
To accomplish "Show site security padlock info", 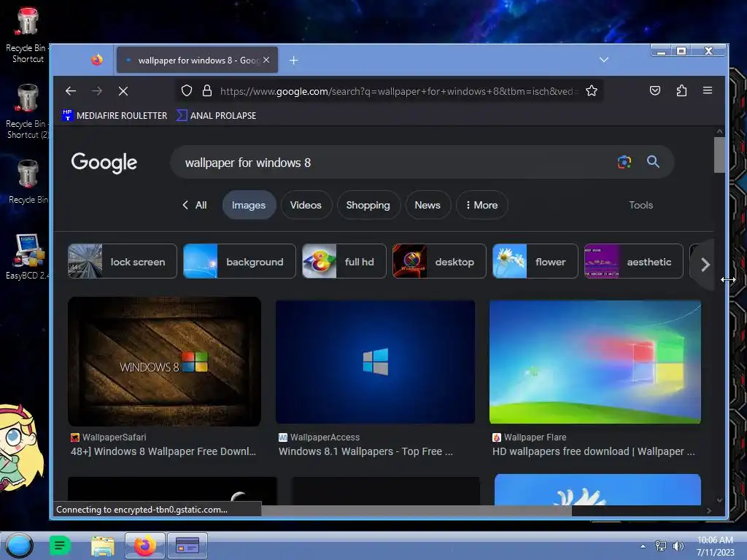I will click(x=207, y=90).
